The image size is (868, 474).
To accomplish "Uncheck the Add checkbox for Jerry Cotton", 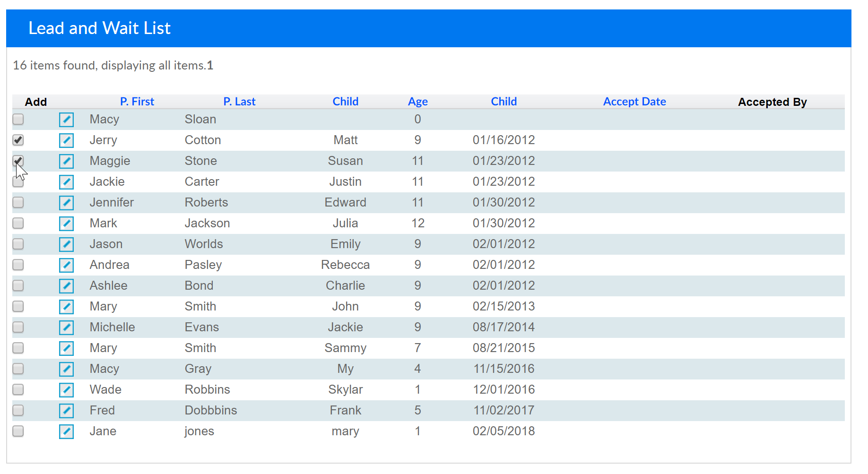I will (x=18, y=140).
